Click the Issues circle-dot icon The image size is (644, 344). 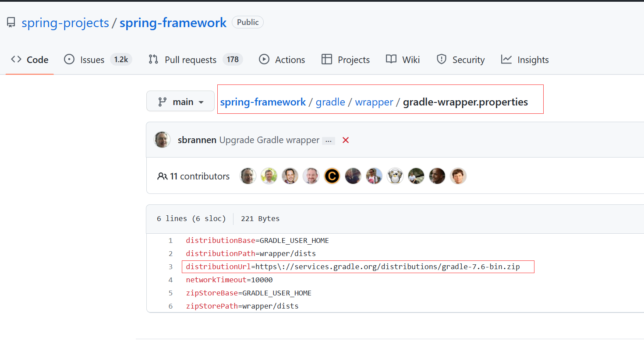pos(69,59)
